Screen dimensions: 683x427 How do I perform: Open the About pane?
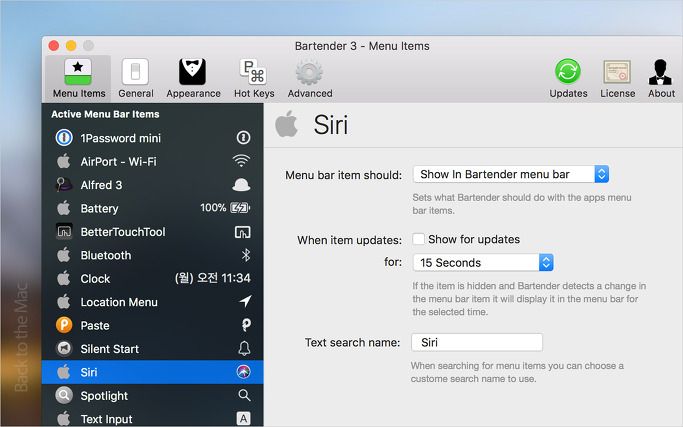pos(661,79)
